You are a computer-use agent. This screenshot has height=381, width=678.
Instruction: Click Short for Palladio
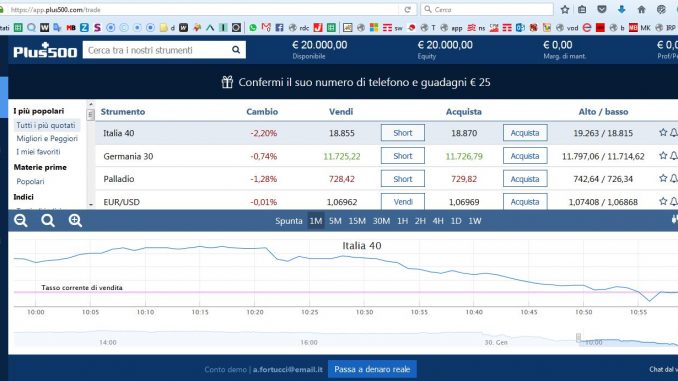tap(403, 179)
